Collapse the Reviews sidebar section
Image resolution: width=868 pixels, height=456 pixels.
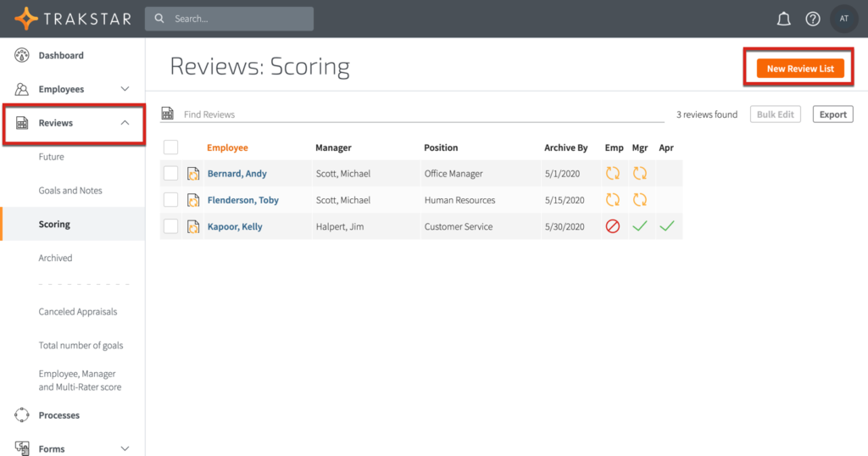125,123
